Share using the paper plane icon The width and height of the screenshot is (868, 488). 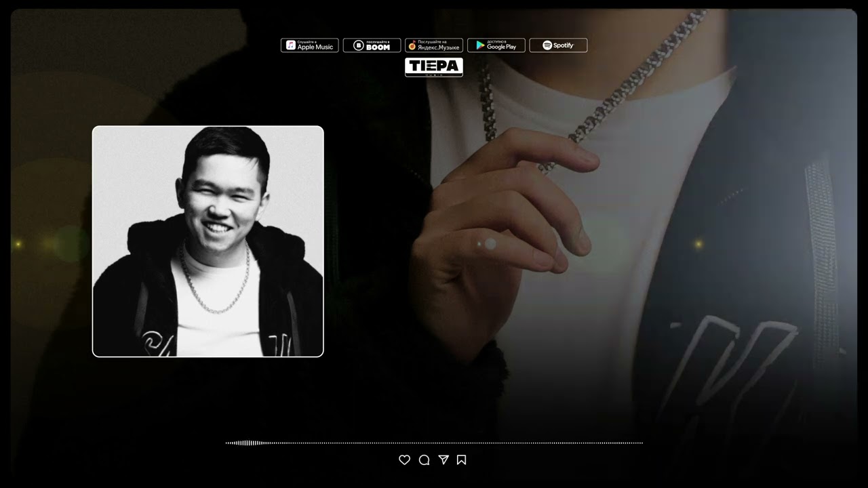coord(443,460)
